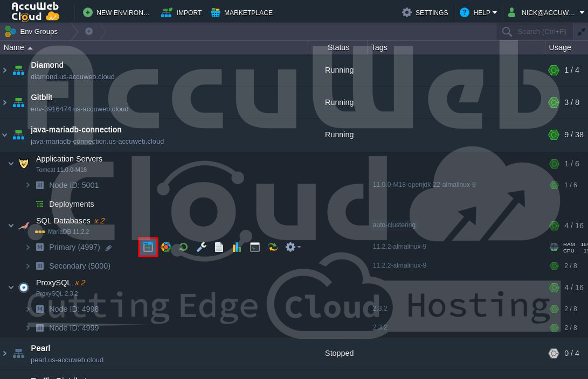Select the Deployments row
This screenshot has width=588, height=379.
(x=294, y=204)
